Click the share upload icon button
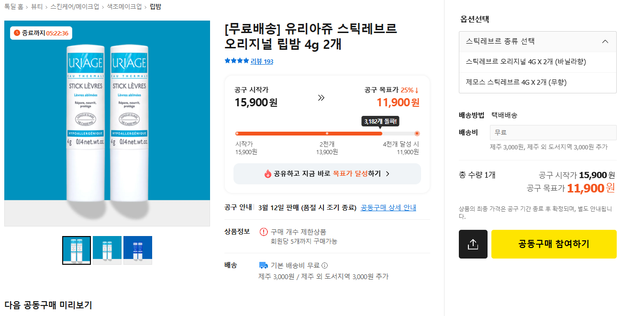The image size is (644, 316). coord(473,244)
